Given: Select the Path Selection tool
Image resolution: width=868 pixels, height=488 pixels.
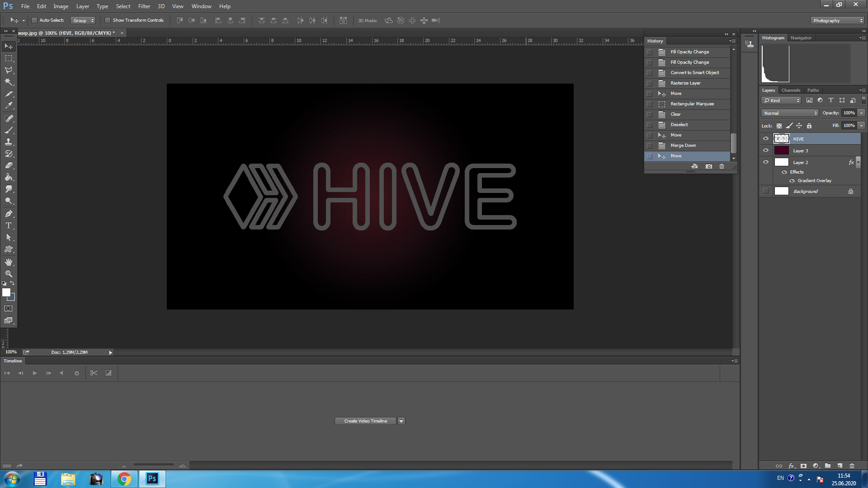Looking at the screenshot, I should [9, 237].
